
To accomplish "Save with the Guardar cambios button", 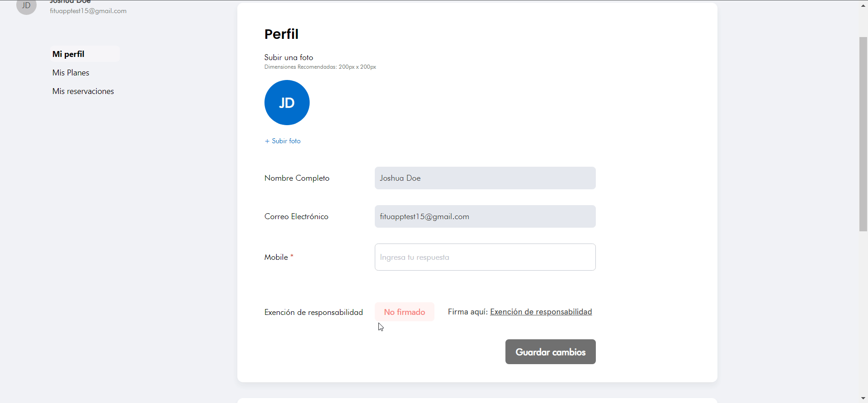I will pos(551,351).
